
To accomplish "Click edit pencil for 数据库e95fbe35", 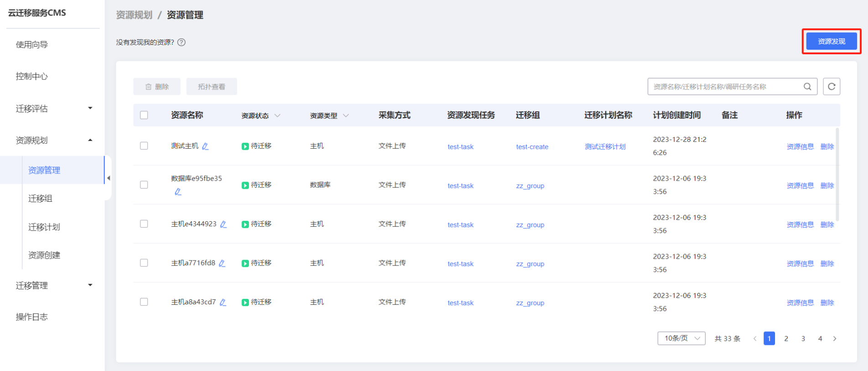I will [178, 192].
